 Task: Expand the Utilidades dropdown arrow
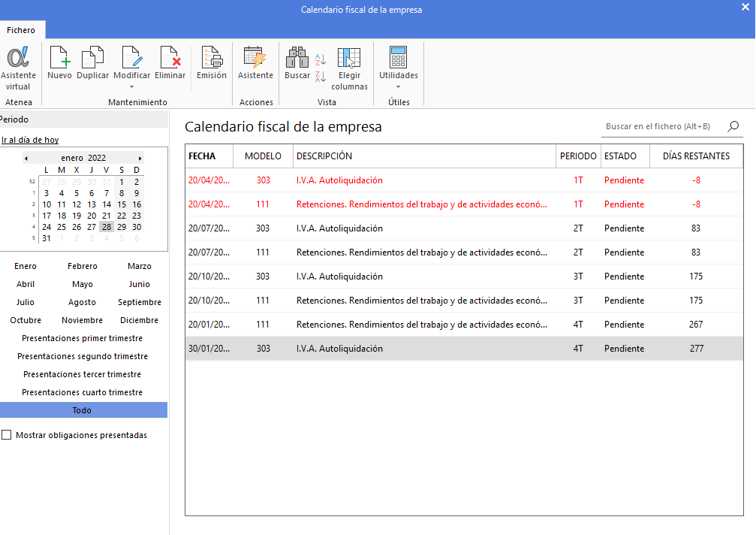click(x=398, y=87)
